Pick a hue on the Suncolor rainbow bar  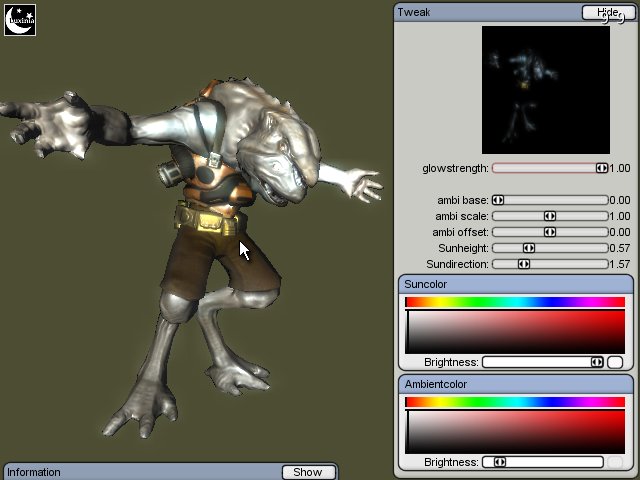click(x=514, y=302)
